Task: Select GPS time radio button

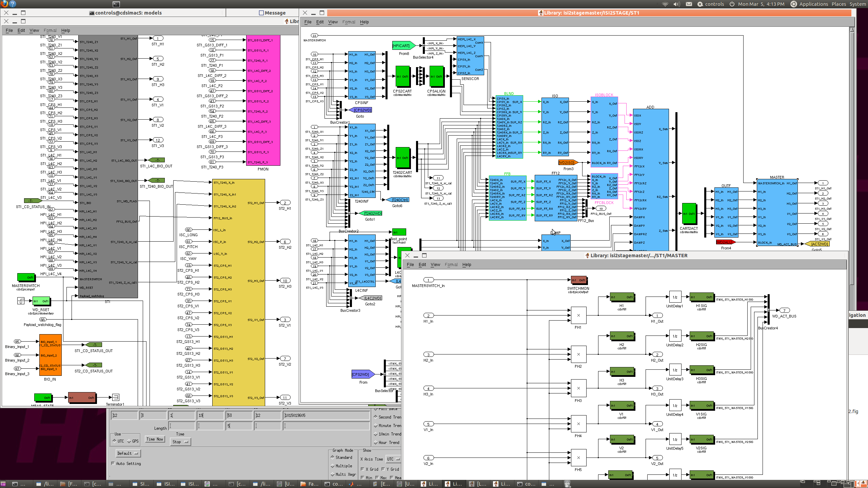Action: [133, 441]
